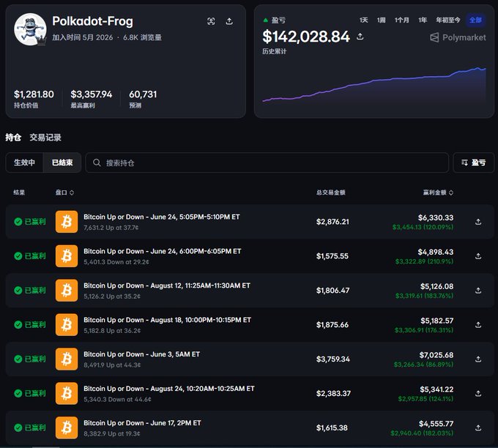Click the Bitcoin icon of the June 17 2PM market
The height and width of the screenshot is (448, 498).
pos(67,428)
